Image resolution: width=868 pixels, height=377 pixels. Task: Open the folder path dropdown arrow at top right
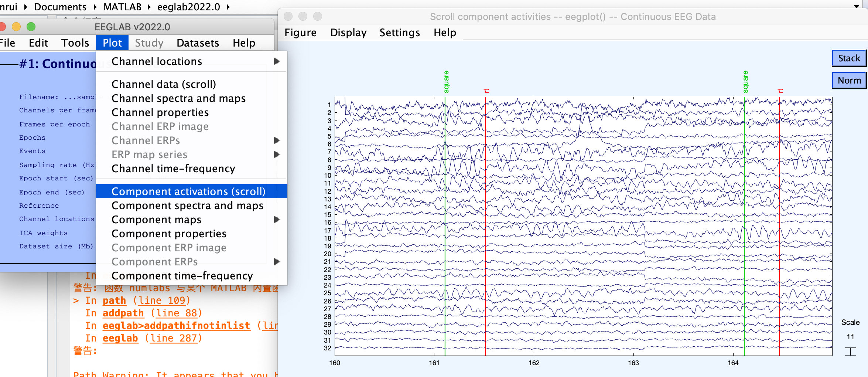pos(856,6)
